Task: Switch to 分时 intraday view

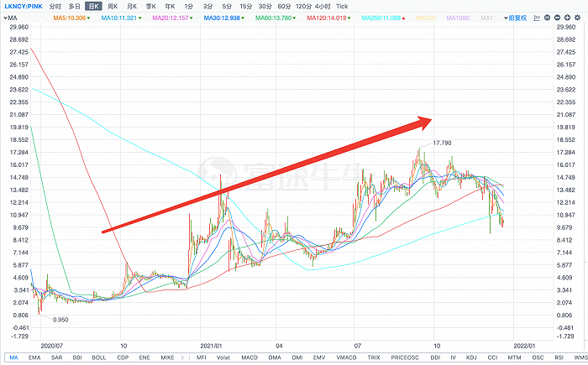Action: [x=55, y=7]
